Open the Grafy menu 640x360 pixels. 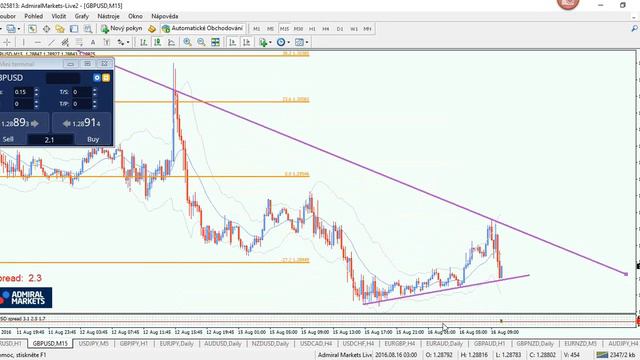82,16
